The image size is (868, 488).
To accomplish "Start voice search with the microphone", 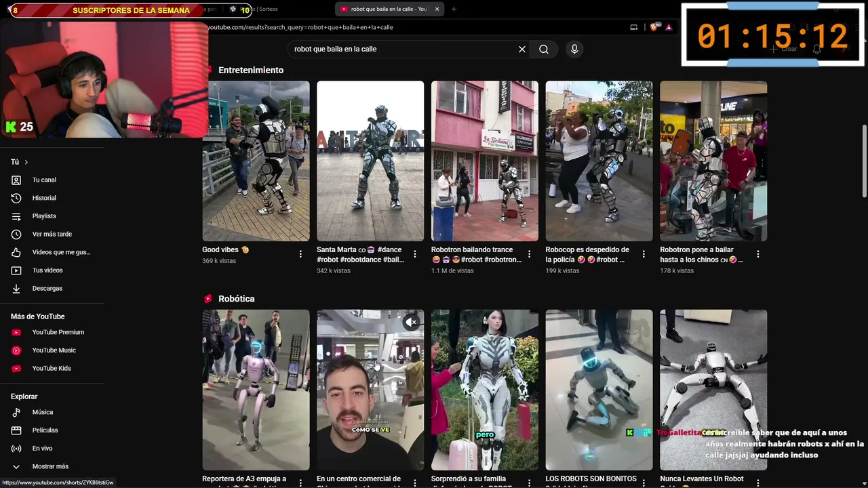I will click(574, 49).
